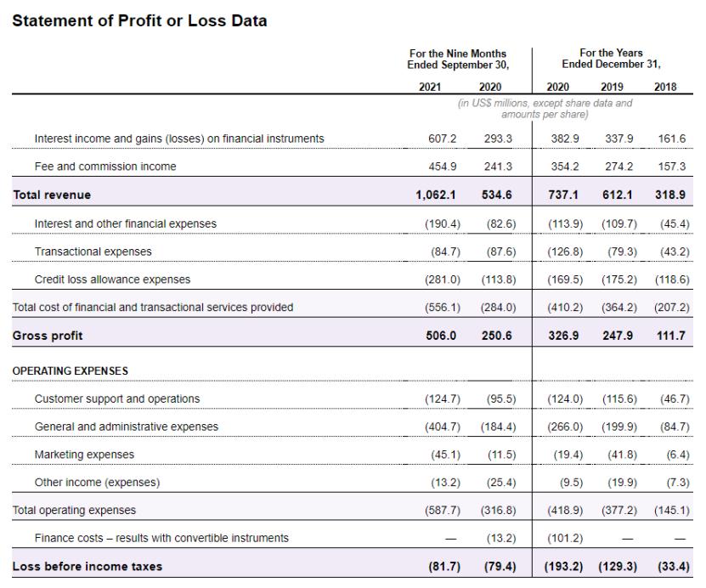706x588 pixels.
Task: Click the Marketing expenses row label
Action: tap(84, 455)
